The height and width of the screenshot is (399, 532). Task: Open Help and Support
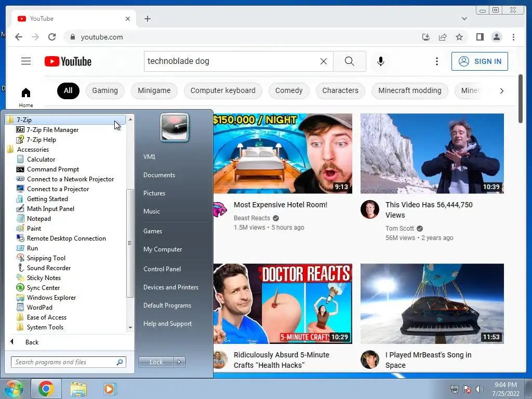pyautogui.click(x=167, y=323)
